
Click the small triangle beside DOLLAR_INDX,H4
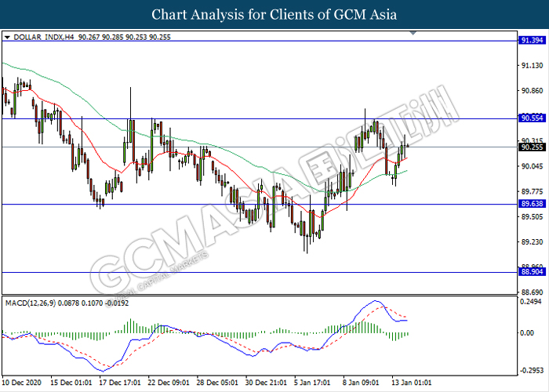[7, 36]
